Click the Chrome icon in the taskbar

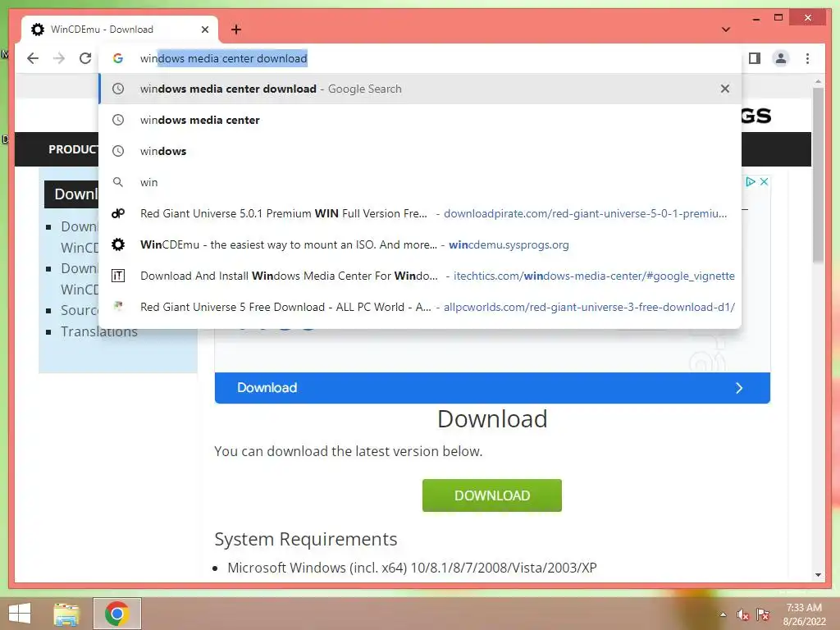pyautogui.click(x=117, y=614)
